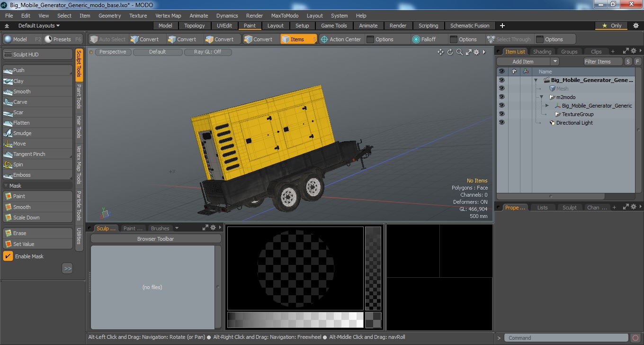Click the Browser Toolbar button
Viewport: 644px width, 345px height.
pos(155,239)
